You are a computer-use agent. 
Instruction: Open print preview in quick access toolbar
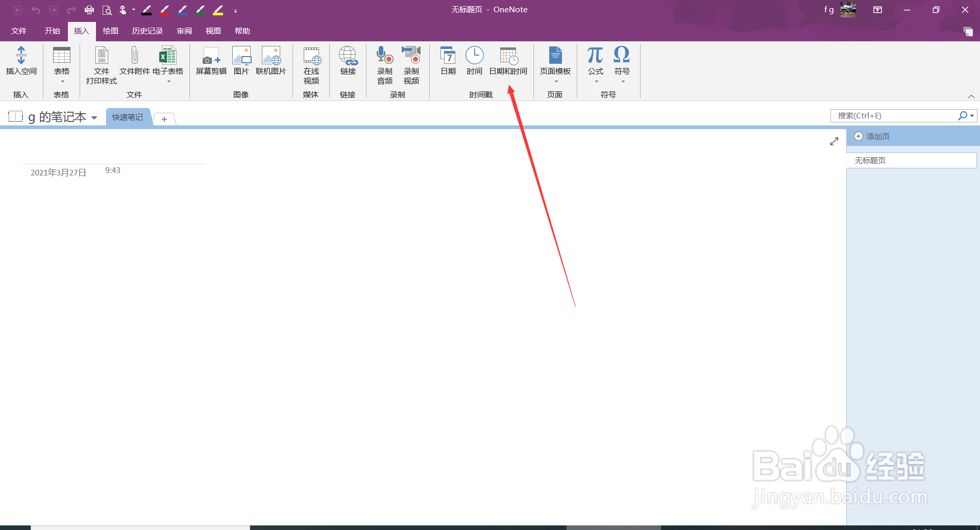pos(107,10)
